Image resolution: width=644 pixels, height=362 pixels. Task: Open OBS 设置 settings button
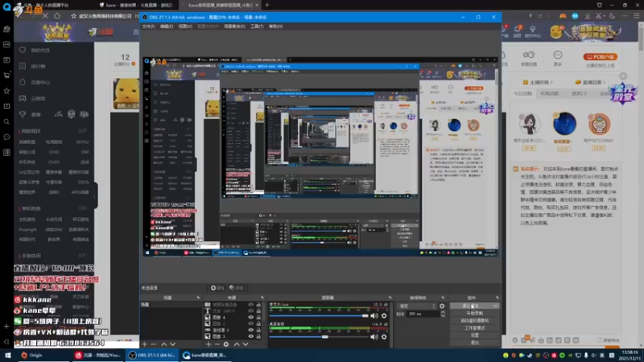[474, 335]
